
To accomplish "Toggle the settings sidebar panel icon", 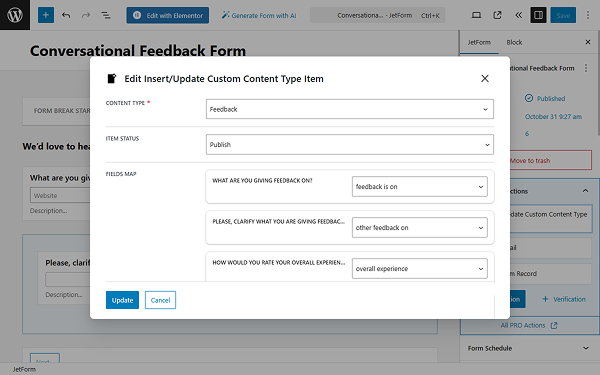I will (x=538, y=15).
